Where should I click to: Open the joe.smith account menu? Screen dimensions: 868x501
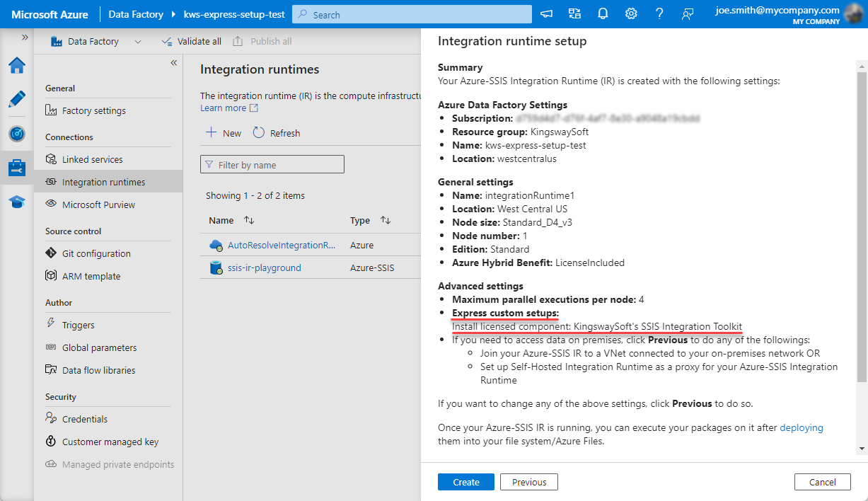click(788, 14)
